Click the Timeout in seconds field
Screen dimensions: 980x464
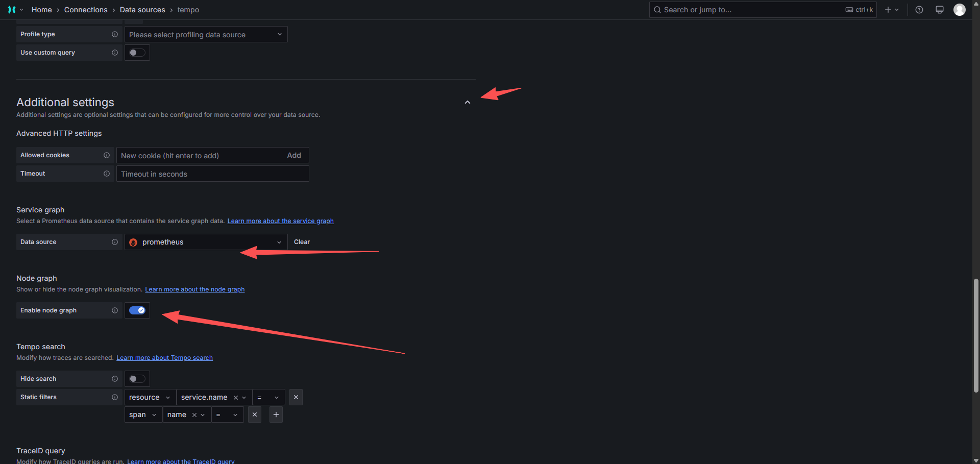point(212,174)
